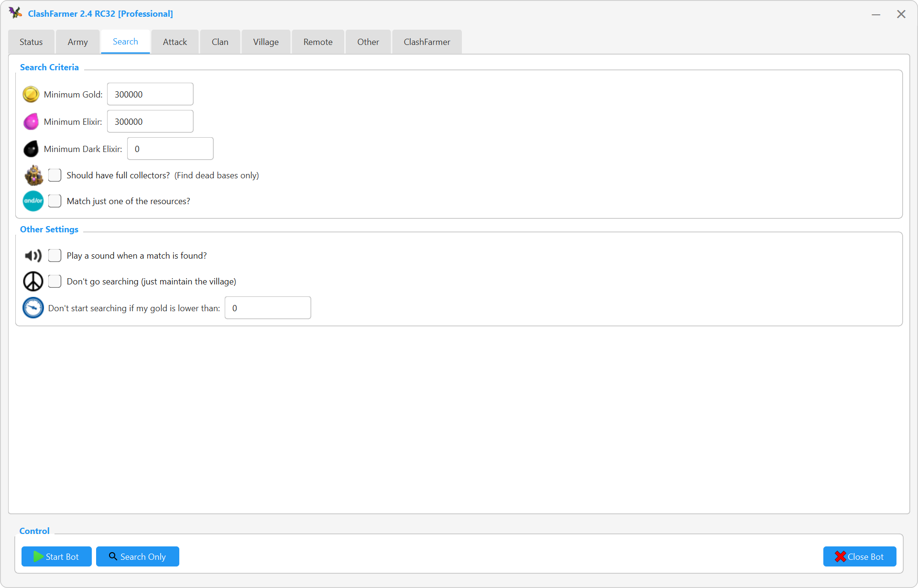
Task: Click the 'Minimum Dark Elixir:' label
Action: pyautogui.click(x=83, y=149)
